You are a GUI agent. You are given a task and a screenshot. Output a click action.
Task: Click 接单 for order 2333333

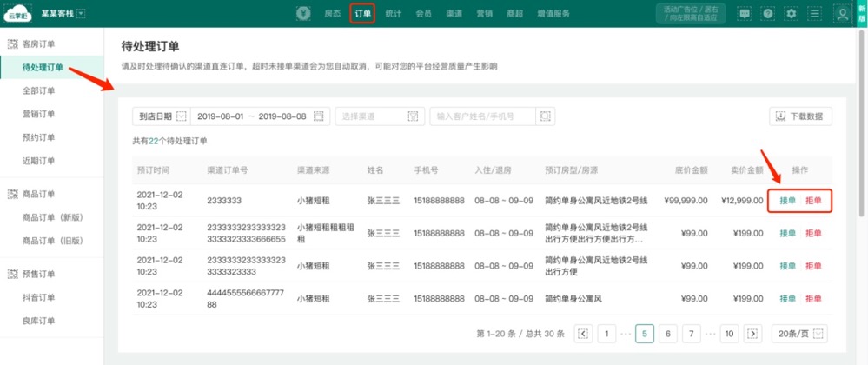click(787, 201)
